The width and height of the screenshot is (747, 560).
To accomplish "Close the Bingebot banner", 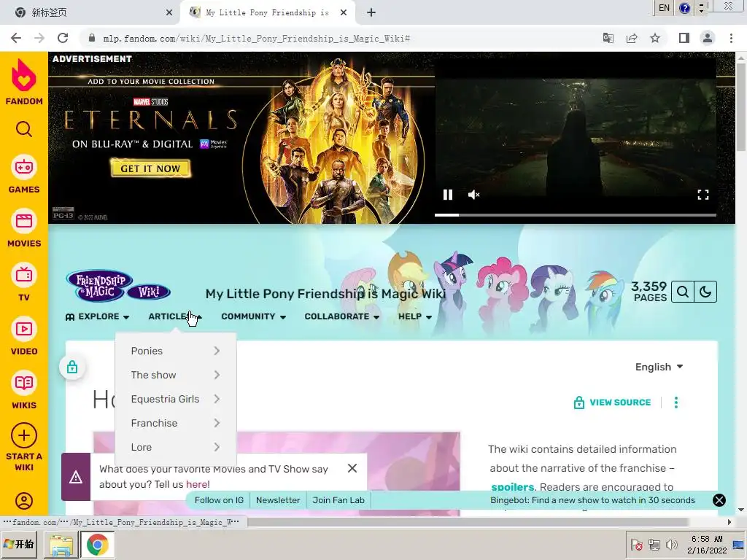I will 719,500.
